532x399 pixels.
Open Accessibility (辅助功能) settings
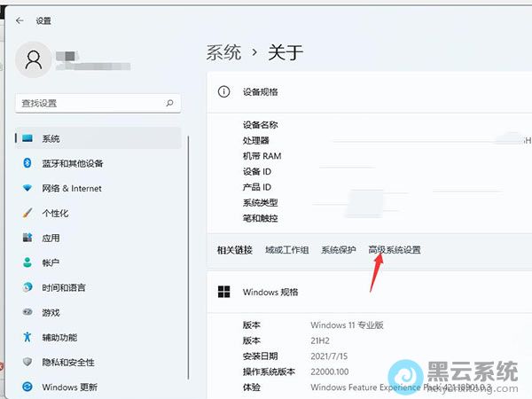click(x=59, y=337)
